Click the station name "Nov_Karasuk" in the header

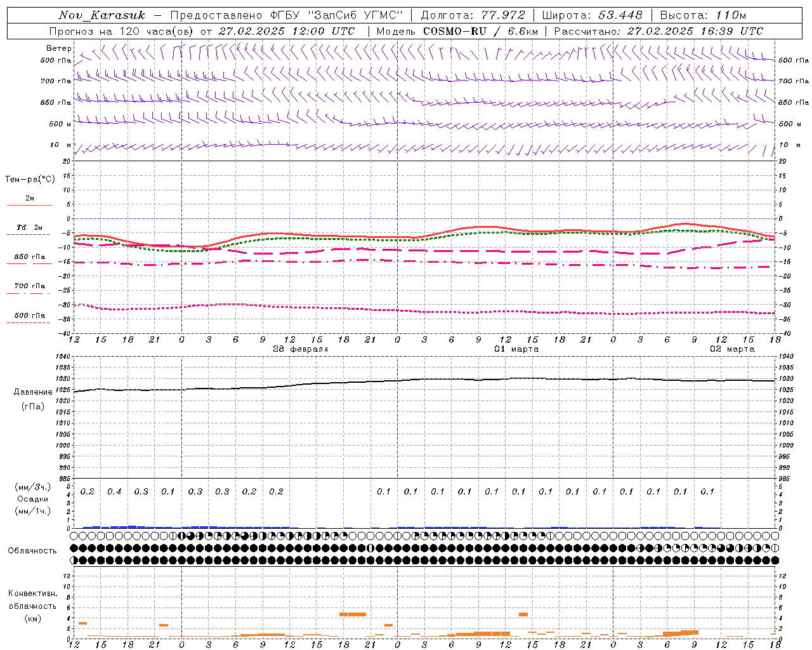pyautogui.click(x=101, y=15)
